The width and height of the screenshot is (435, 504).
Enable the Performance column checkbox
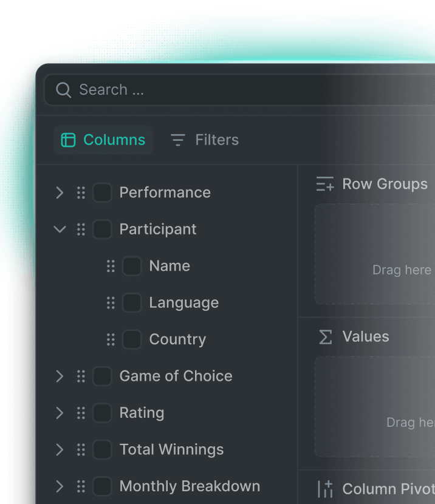102,193
